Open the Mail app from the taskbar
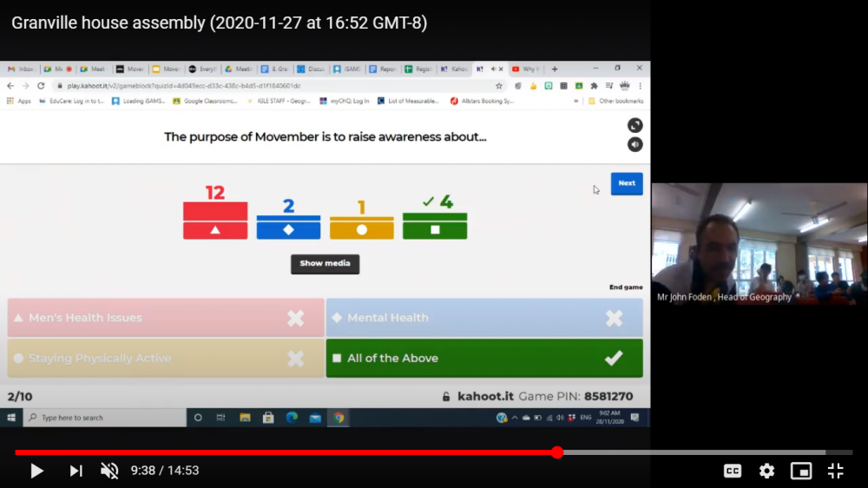This screenshot has width=868, height=488. (x=316, y=418)
